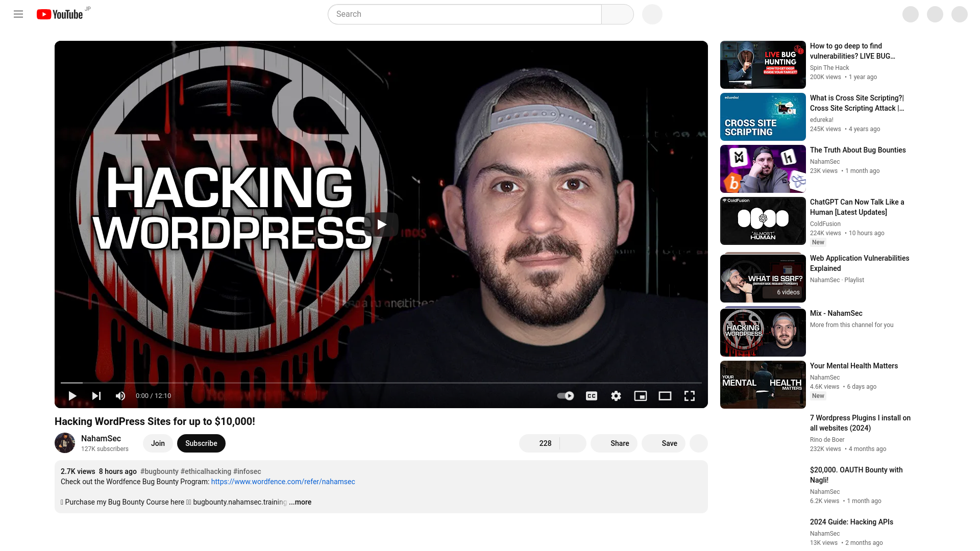Click in the Search input field

click(464, 14)
